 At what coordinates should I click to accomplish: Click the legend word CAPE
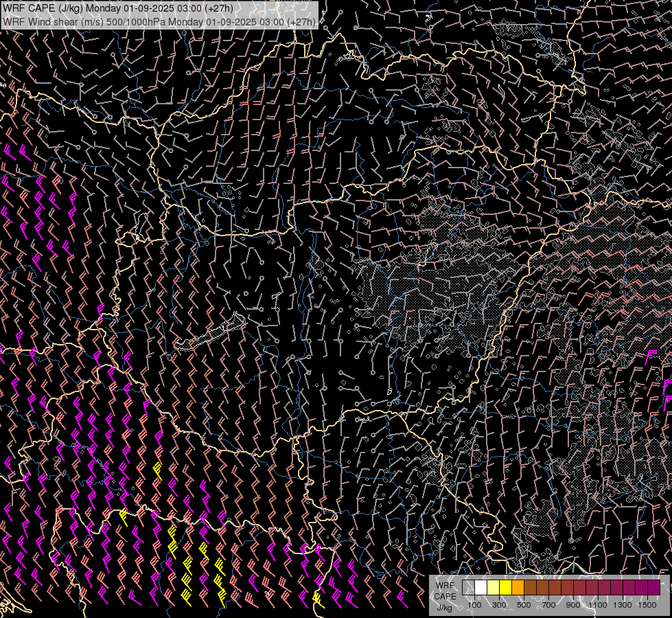(x=445, y=597)
